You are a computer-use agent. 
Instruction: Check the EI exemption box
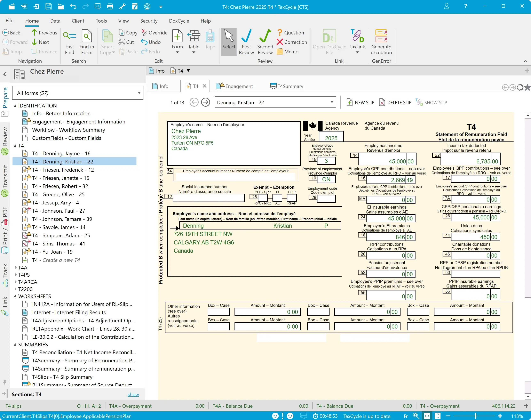coord(277,198)
